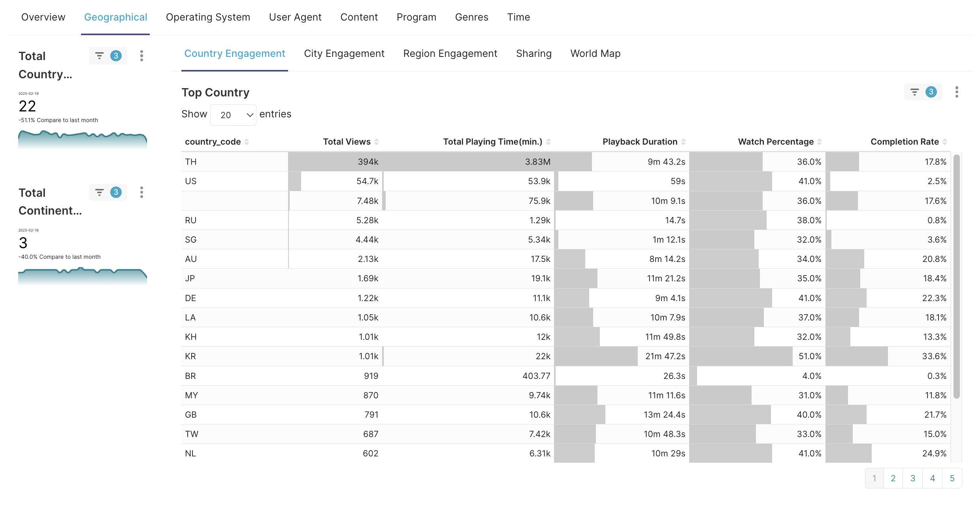Click the table vertical scrollbar
980x505 pixels.
[957, 277]
